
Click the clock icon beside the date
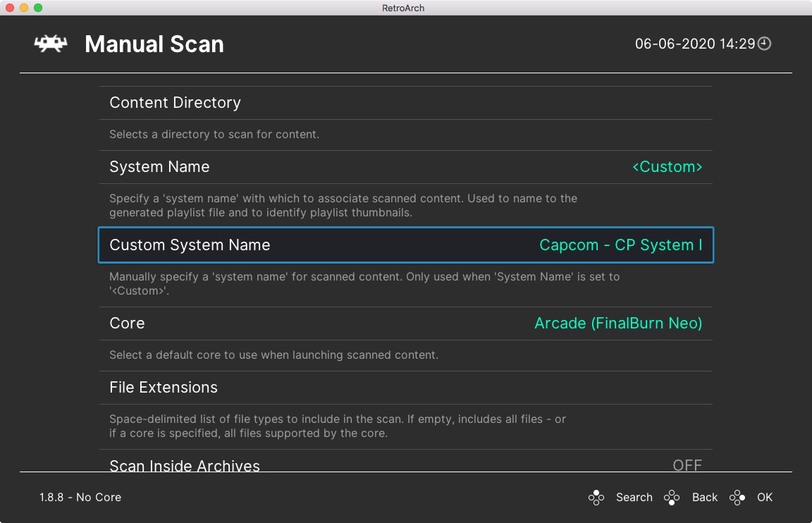764,44
